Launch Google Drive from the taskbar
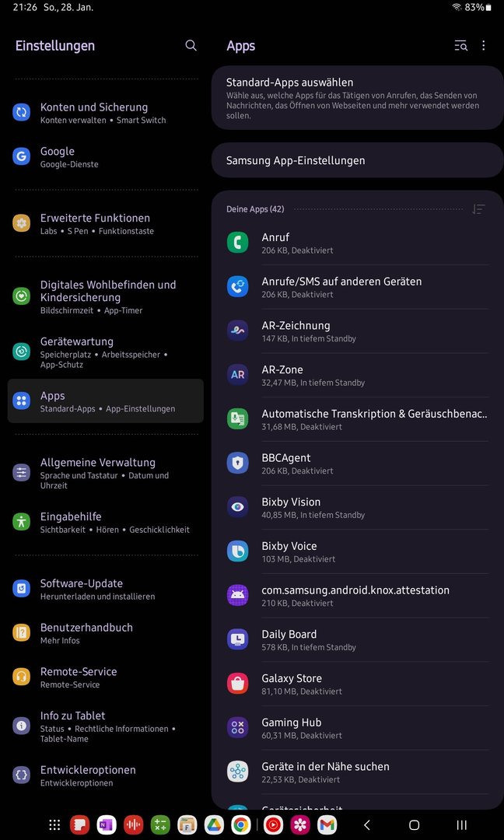Viewport: 504px width, 840px height. pos(214,824)
